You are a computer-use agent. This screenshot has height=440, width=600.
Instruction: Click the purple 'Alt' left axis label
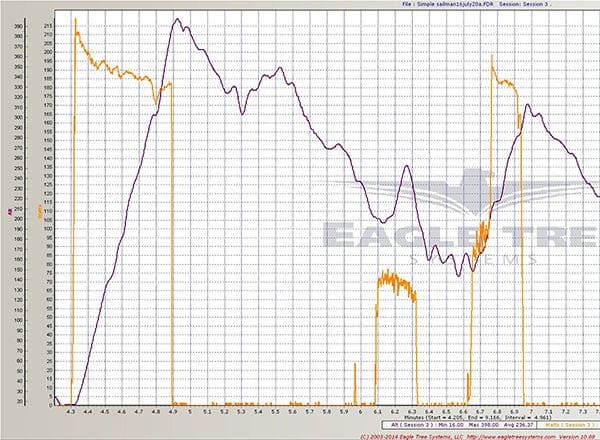click(10, 211)
